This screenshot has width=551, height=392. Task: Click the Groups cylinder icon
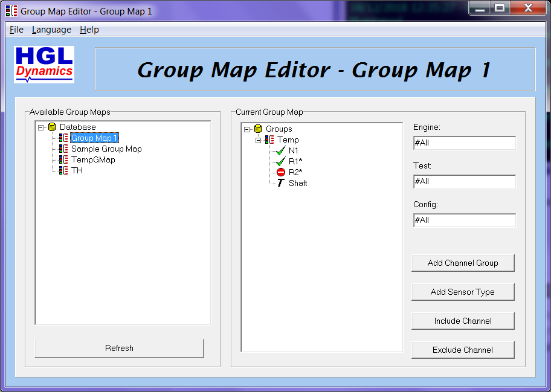pos(258,129)
